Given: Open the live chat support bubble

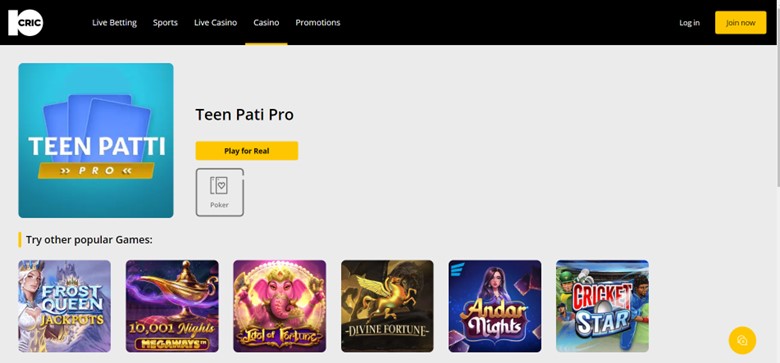Looking at the screenshot, I should pos(742,340).
